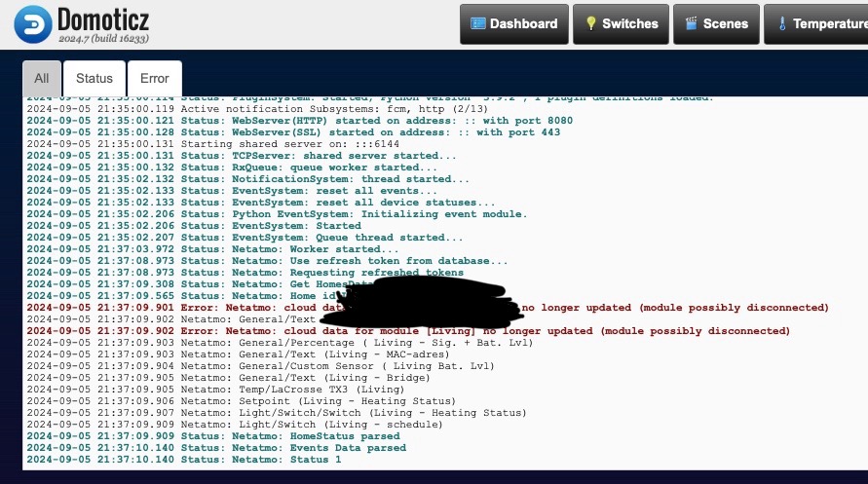
Task: Click the EventSystem: Started log line
Action: click(x=194, y=226)
